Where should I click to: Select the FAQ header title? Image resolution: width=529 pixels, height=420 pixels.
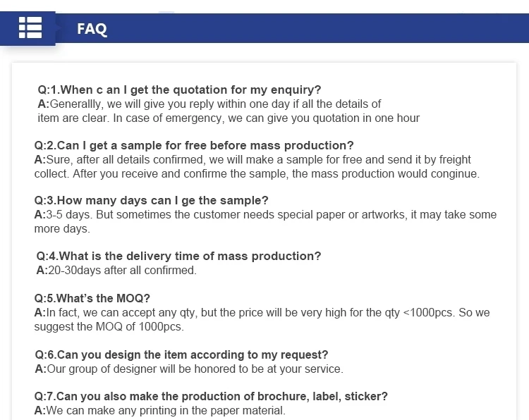[x=92, y=29]
